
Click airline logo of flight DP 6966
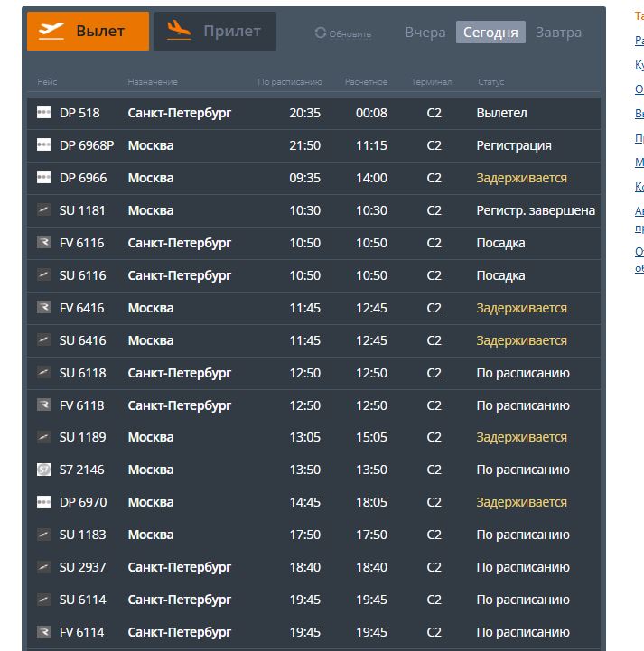click(43, 177)
